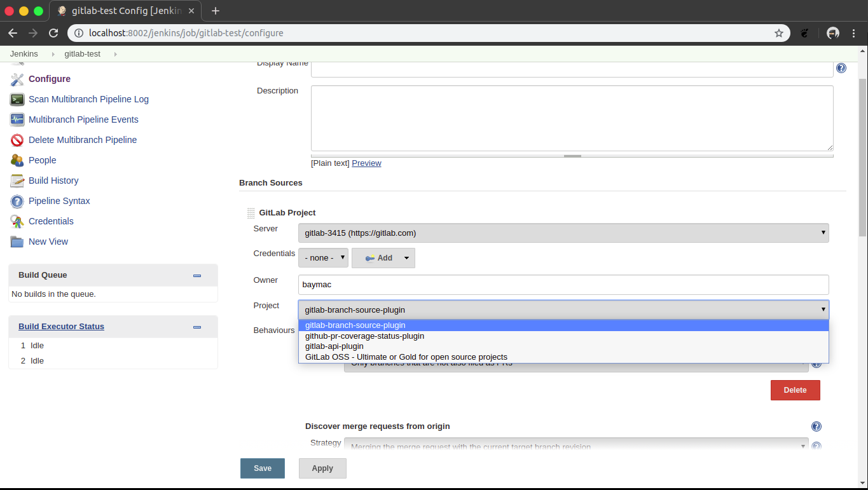Select gitlab-branch-source-plugin in the project list
The width and height of the screenshot is (868, 490).
(563, 325)
